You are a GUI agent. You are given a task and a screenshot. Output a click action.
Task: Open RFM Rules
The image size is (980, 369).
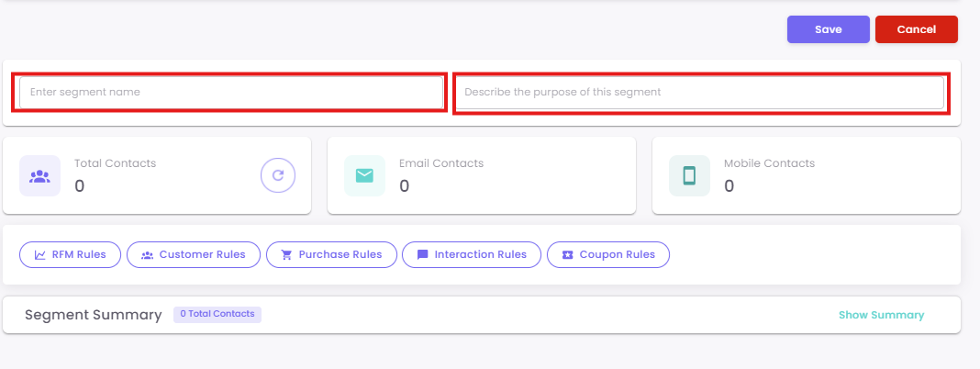[x=71, y=254]
